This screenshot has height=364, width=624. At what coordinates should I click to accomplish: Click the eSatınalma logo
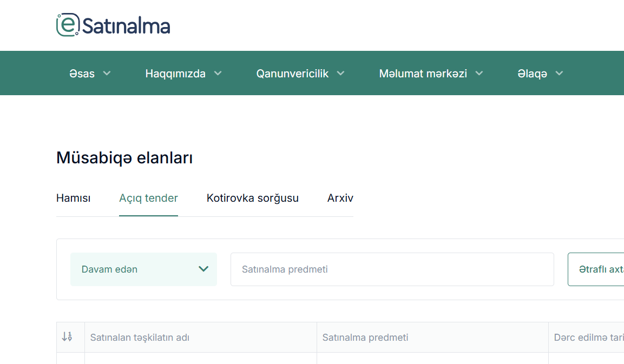click(114, 25)
